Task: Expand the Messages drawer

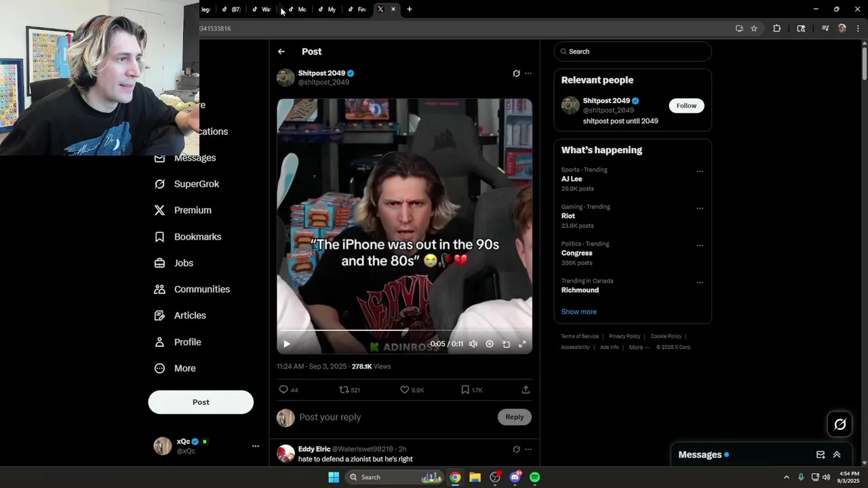Action: (x=837, y=455)
